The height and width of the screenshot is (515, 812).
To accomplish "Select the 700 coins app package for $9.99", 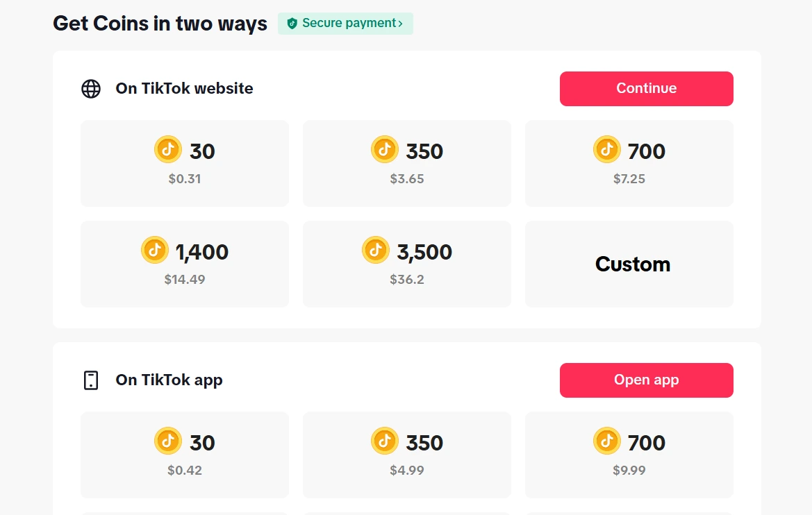I will [x=629, y=455].
